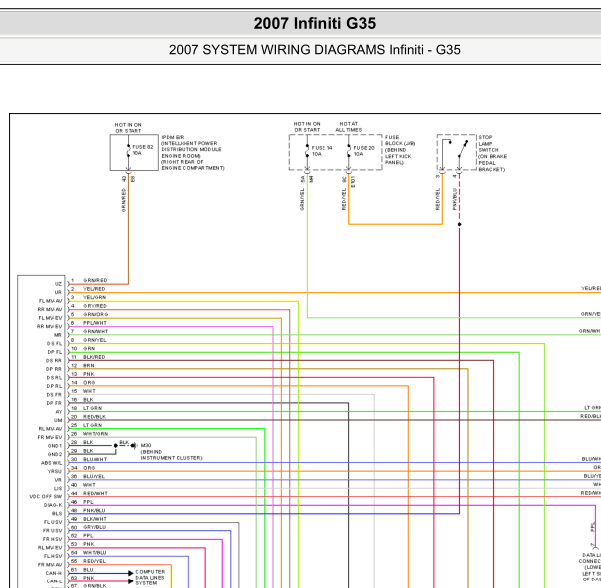Click the vertical GRN/YEL label below Fuse 14
The image size is (601, 588).
pyautogui.click(x=302, y=199)
